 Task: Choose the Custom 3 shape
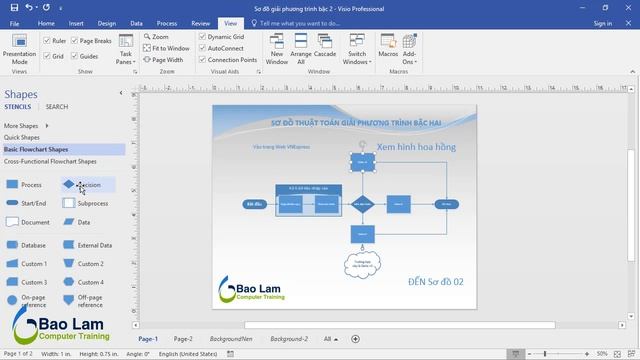coord(27,282)
